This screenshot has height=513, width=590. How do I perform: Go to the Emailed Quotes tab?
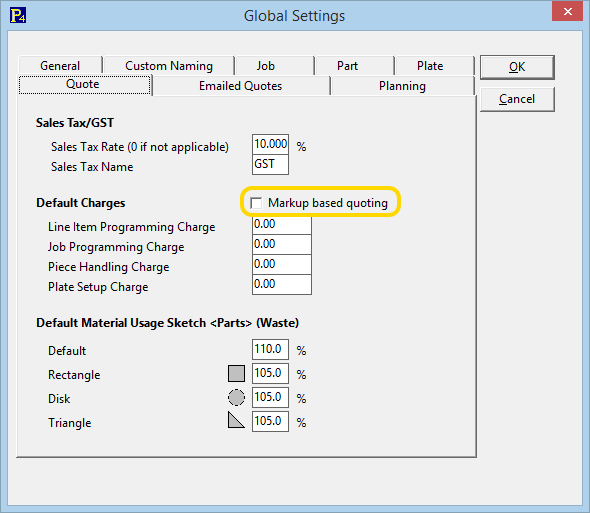(x=241, y=86)
